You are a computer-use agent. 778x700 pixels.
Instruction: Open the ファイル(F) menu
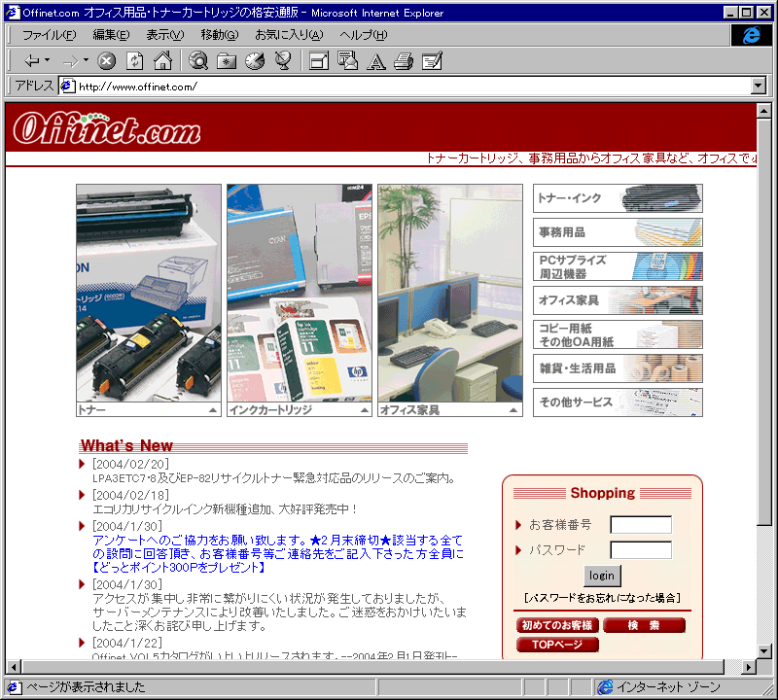(x=50, y=35)
